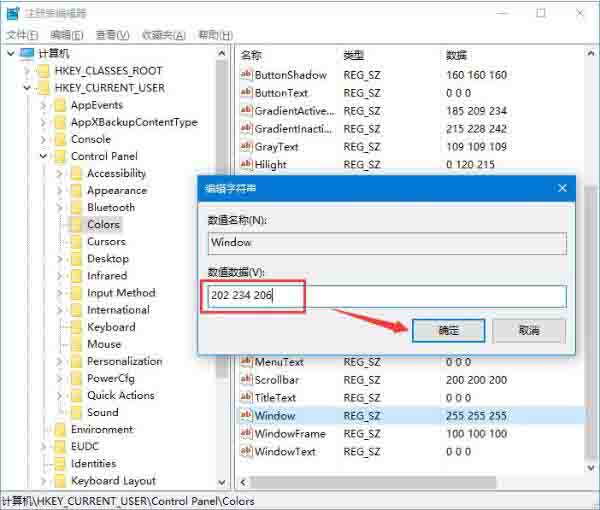The width and height of the screenshot is (600, 510).
Task: Open the 文件(F) menu
Action: [21, 35]
